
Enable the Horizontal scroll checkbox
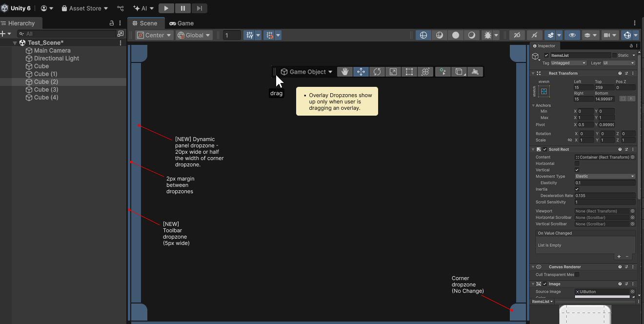tap(577, 163)
